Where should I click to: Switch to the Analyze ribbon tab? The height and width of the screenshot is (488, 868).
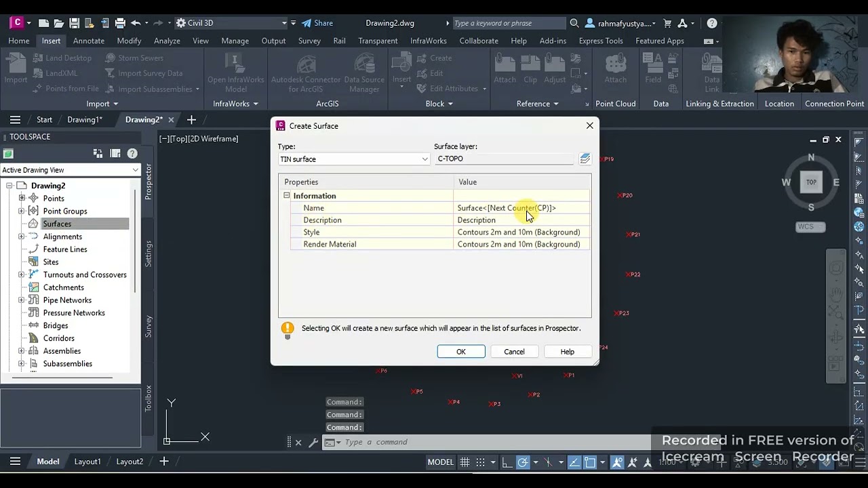pyautogui.click(x=167, y=41)
